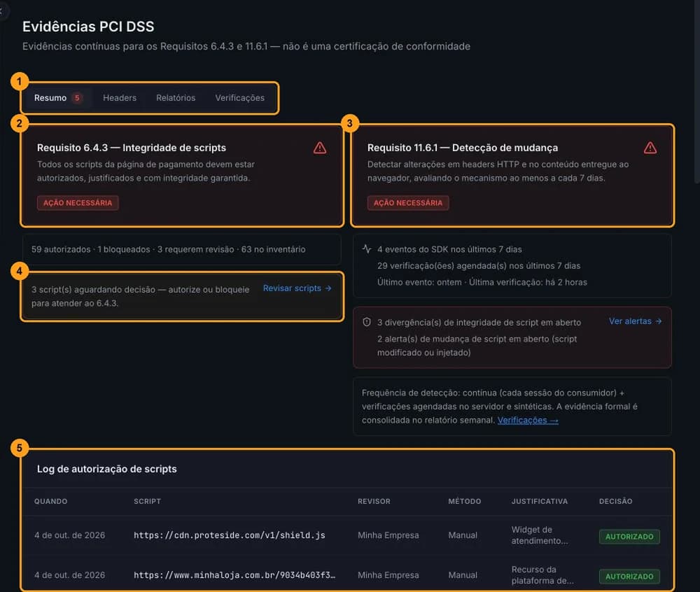Click the 'Log de autorização de scripts' heading

pyautogui.click(x=106, y=469)
